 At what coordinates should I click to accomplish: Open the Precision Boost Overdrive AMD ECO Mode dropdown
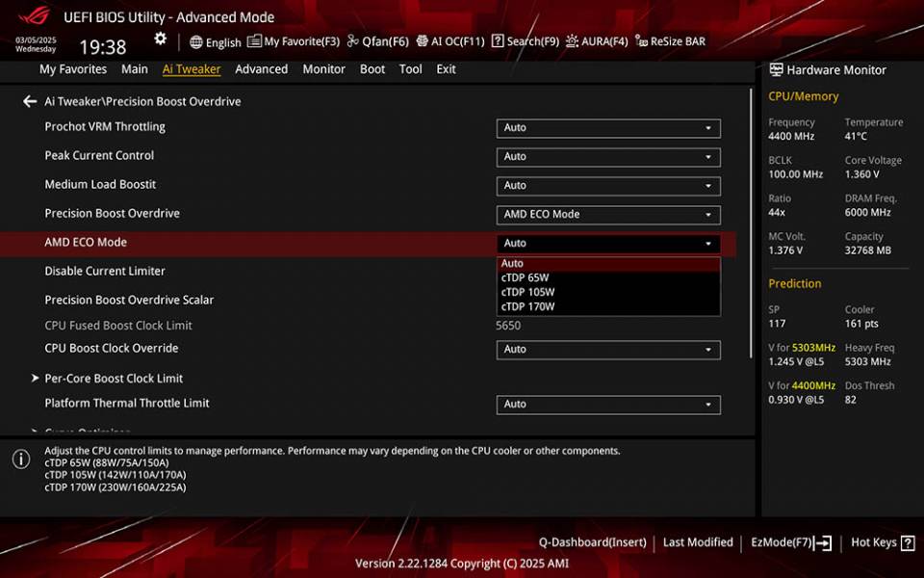pos(608,215)
